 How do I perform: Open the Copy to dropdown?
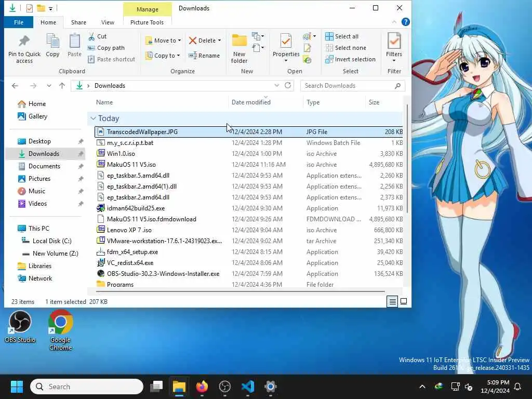pos(163,56)
